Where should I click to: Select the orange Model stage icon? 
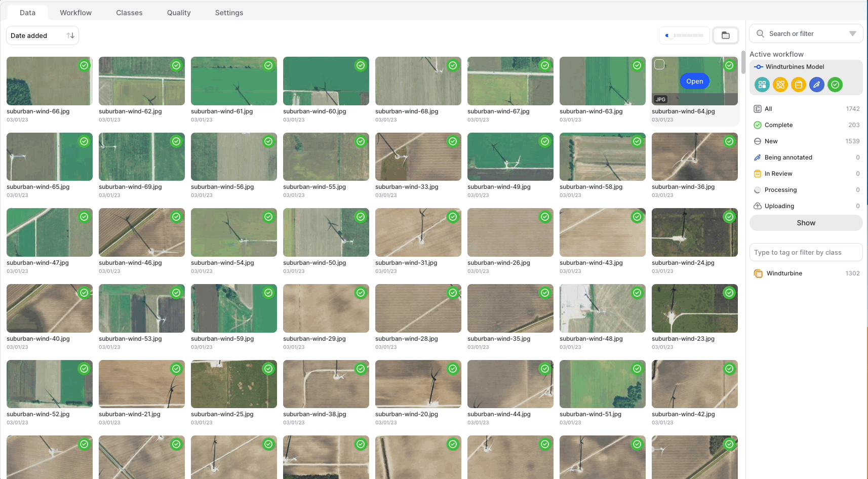(780, 85)
